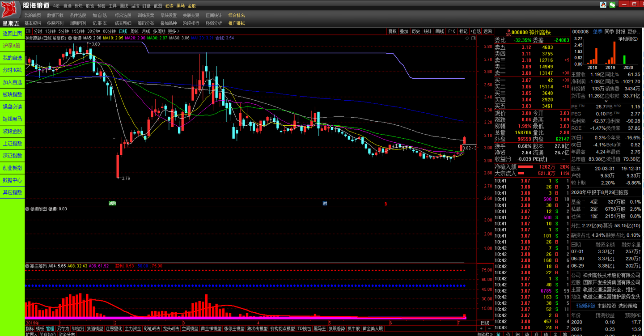Select 5分钟 timeframe
Screen dimensions: 644x336
click(x=64, y=31)
